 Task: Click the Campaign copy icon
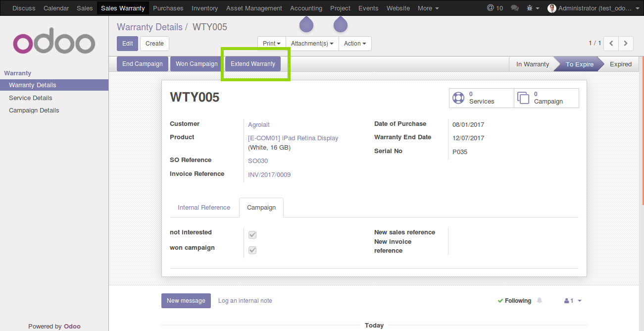pyautogui.click(x=522, y=98)
